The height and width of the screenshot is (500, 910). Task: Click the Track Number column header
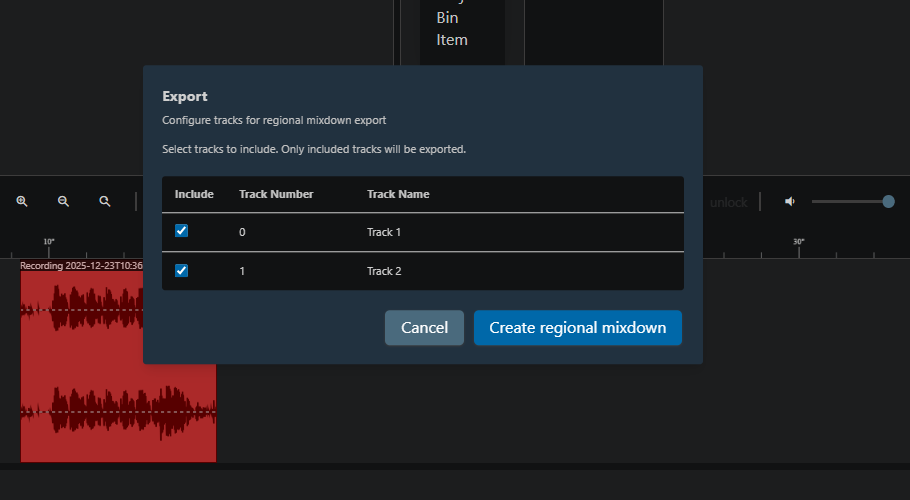pos(276,194)
